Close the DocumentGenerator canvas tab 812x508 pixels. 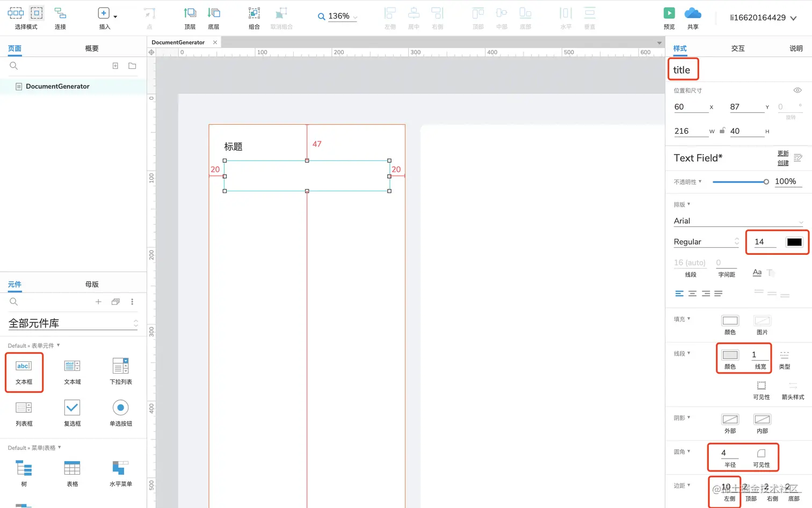(x=215, y=42)
